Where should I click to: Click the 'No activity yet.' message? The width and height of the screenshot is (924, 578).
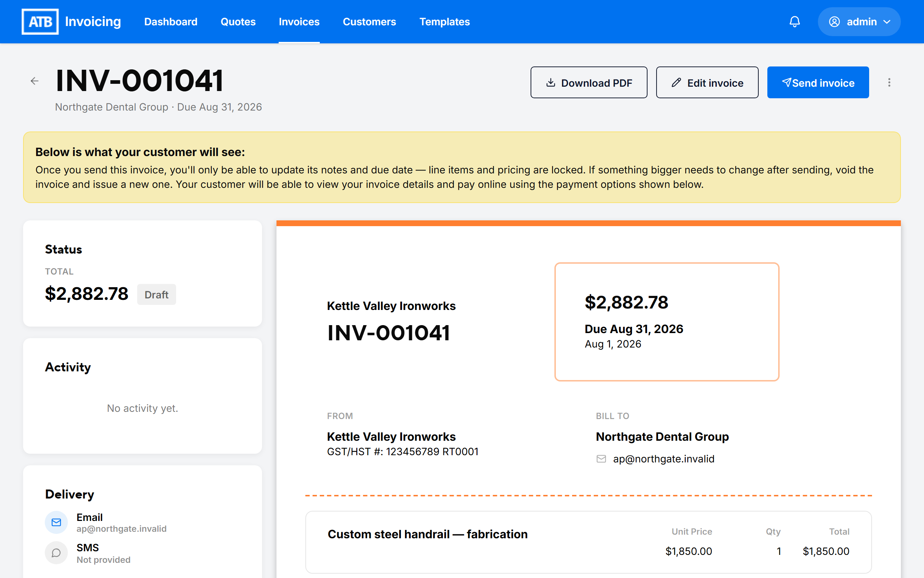pyautogui.click(x=143, y=408)
